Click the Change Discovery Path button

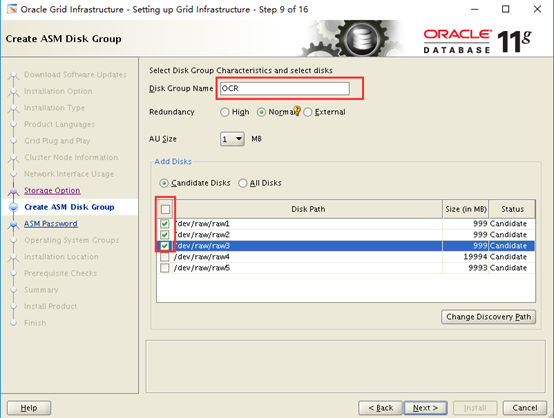tap(488, 317)
